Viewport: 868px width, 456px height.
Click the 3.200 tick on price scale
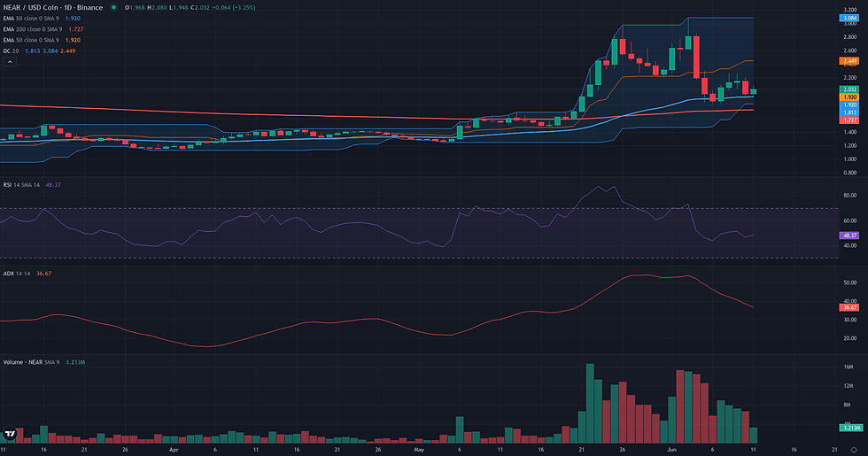[x=849, y=10]
